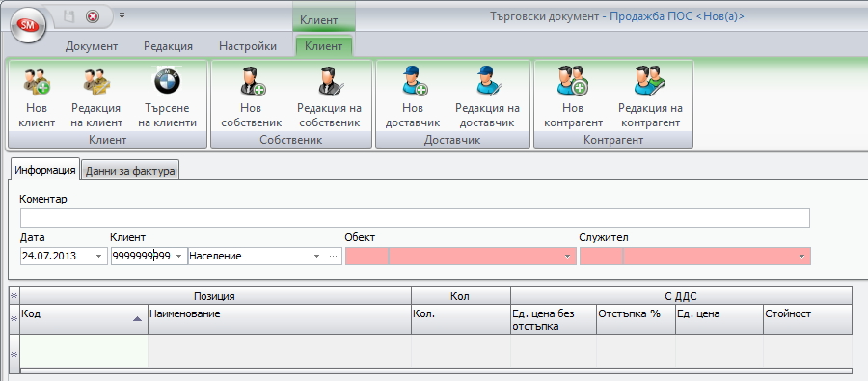Click the Позиция band header
This screenshot has height=381, width=868.
pos(215,296)
